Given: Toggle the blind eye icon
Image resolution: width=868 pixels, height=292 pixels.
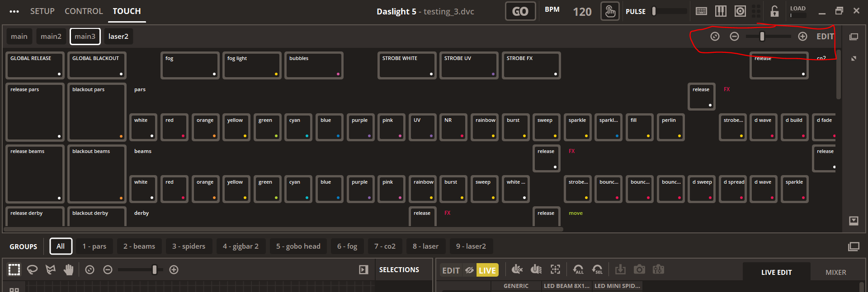Looking at the screenshot, I should coord(469,270).
